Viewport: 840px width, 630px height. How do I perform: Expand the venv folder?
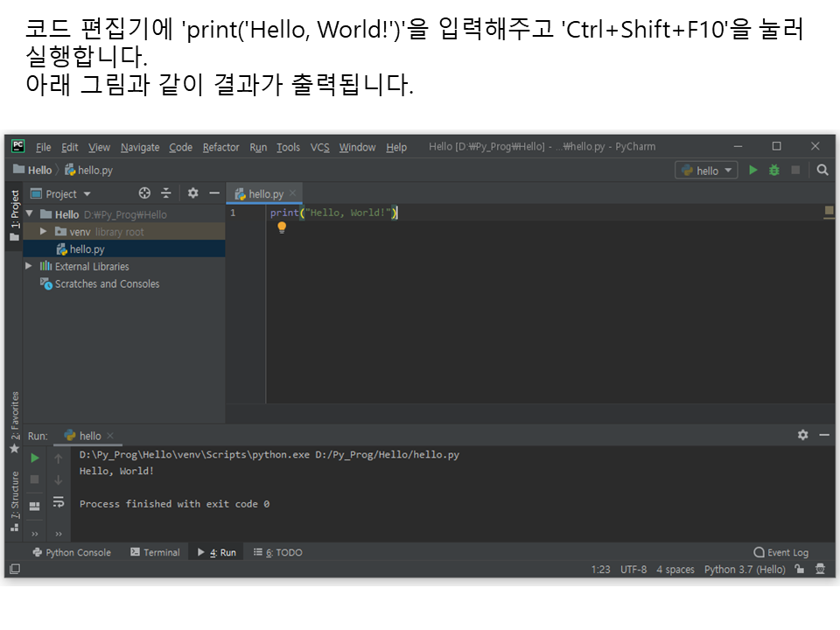(44, 232)
